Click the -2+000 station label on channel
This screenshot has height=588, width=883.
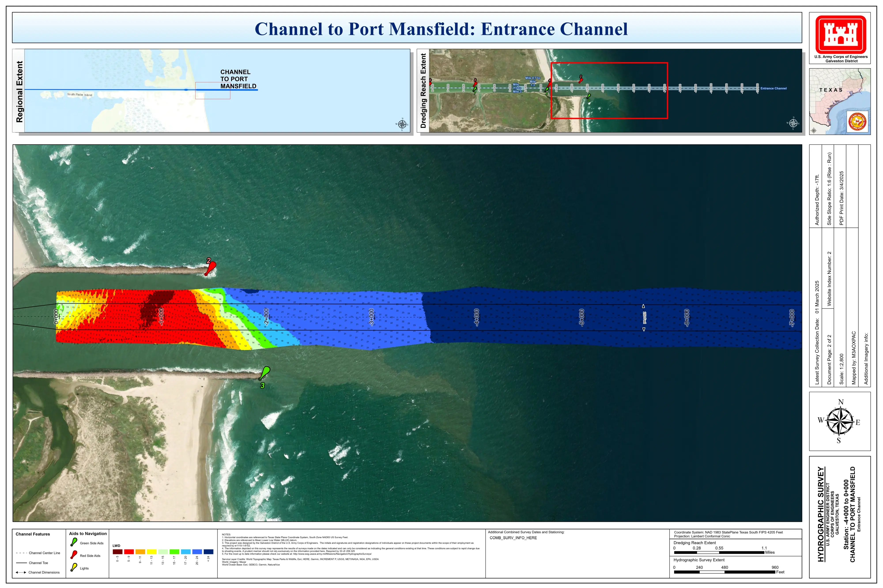click(266, 317)
